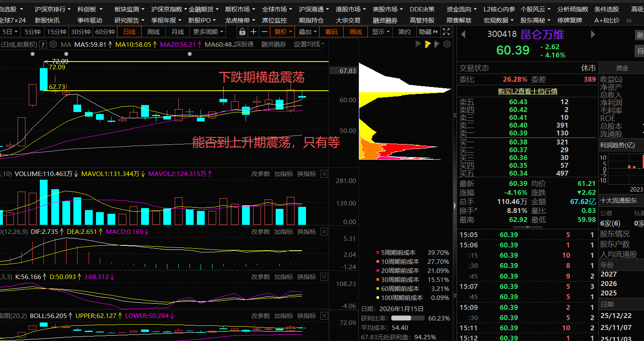Open the 板块监测 menu

(129, 9)
